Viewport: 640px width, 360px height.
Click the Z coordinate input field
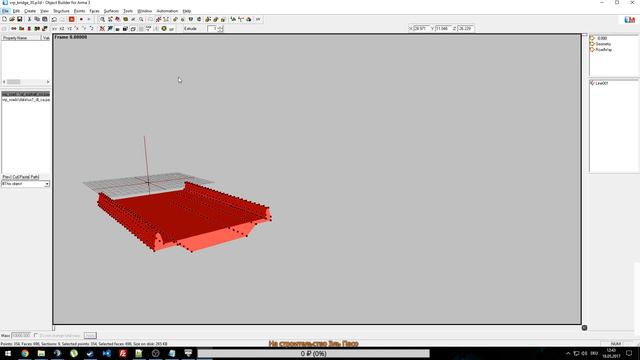[x=465, y=29]
